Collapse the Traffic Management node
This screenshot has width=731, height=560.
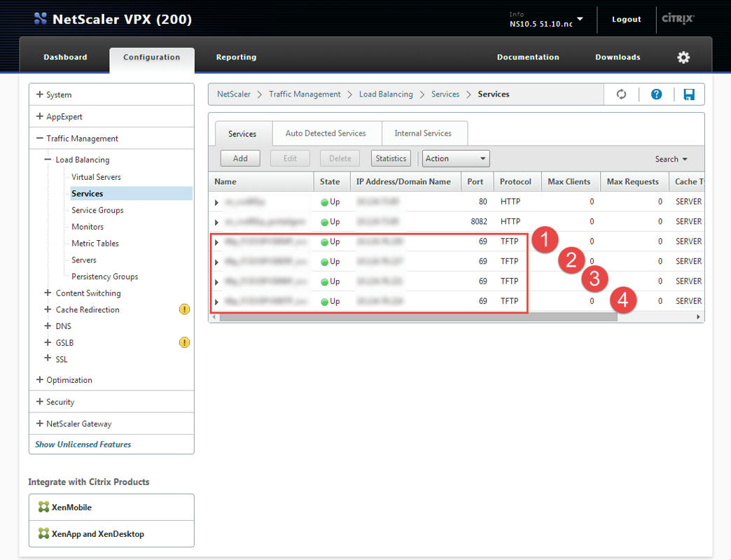tap(40, 139)
